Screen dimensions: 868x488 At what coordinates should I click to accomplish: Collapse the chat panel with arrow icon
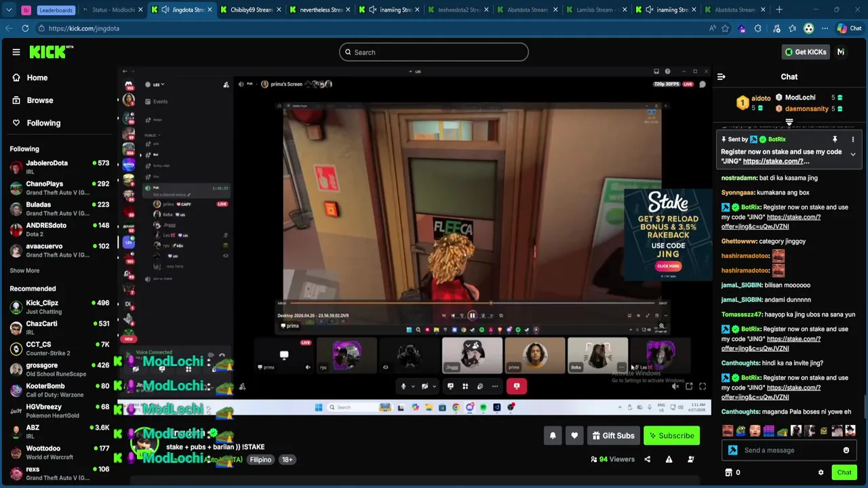[x=722, y=77]
